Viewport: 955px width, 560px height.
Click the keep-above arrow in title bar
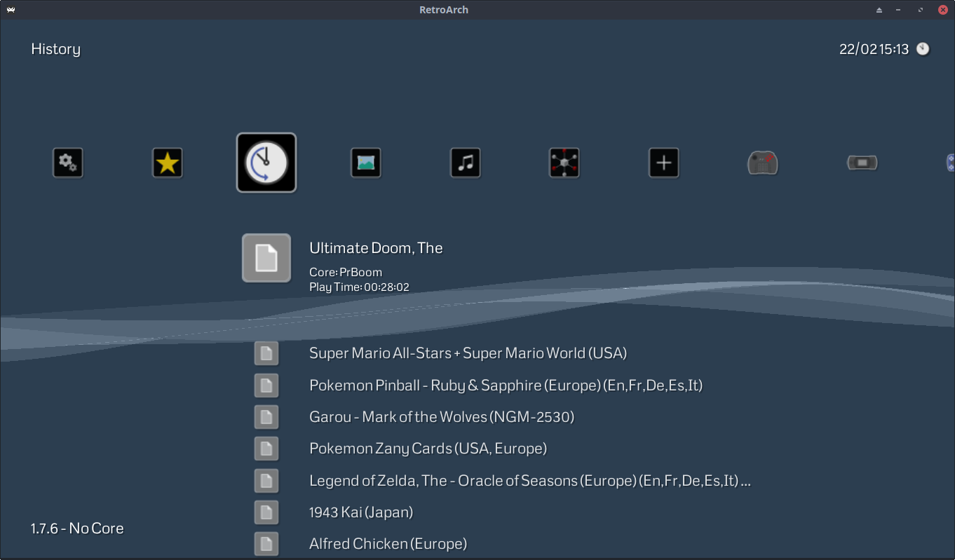(x=879, y=10)
